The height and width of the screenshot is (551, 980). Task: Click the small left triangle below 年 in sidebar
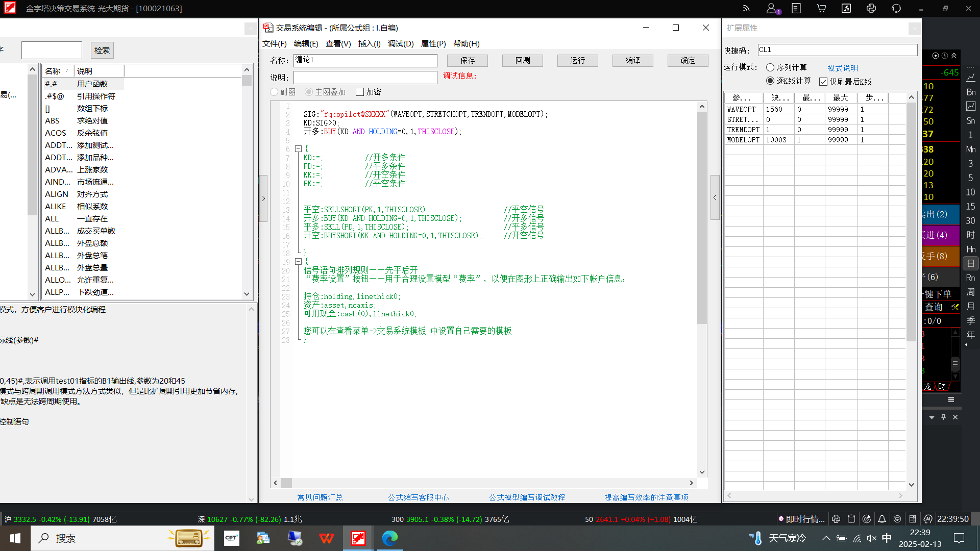point(966,345)
